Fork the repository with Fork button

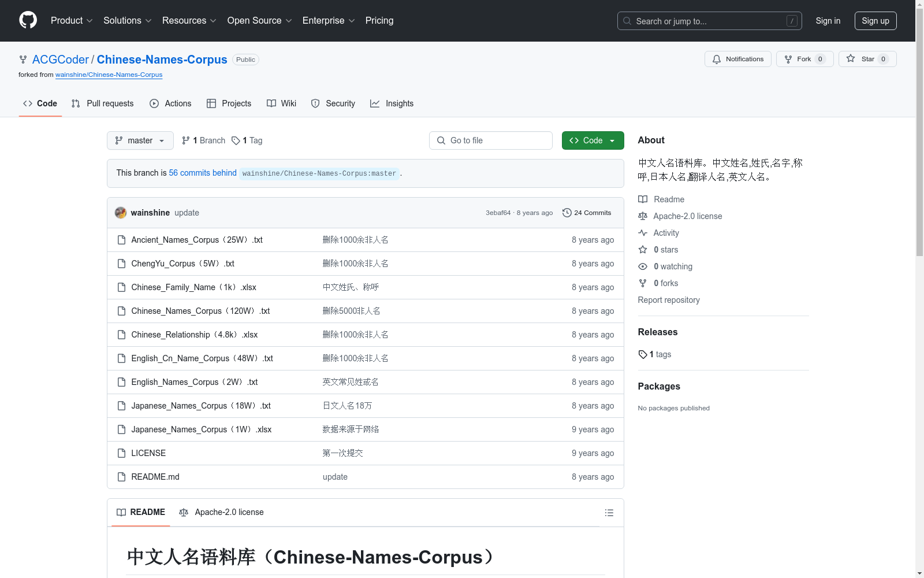(804, 59)
